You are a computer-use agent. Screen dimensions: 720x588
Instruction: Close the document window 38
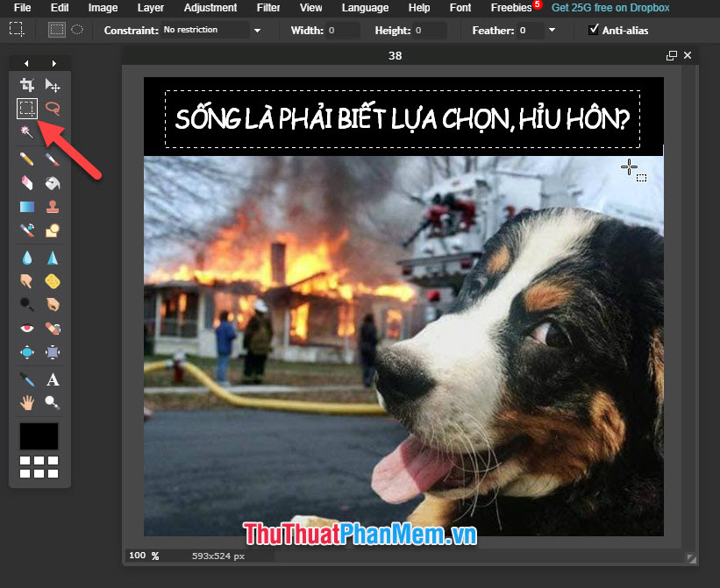click(x=688, y=55)
